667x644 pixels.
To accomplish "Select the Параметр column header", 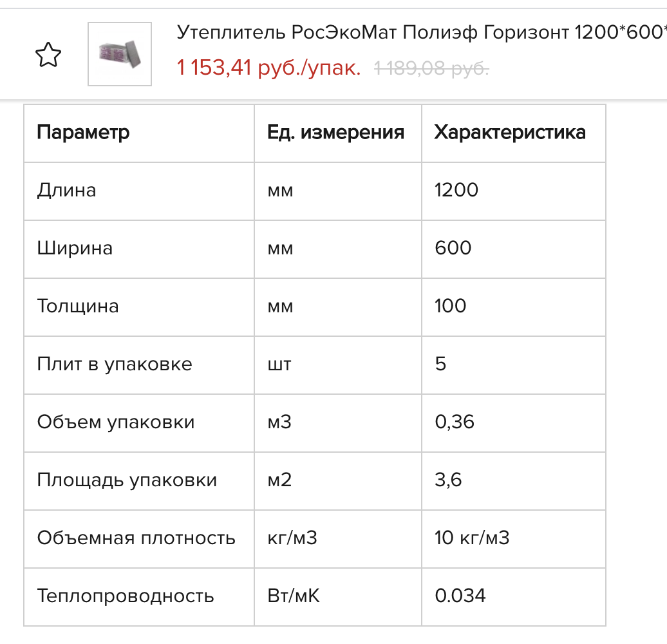I will (84, 133).
